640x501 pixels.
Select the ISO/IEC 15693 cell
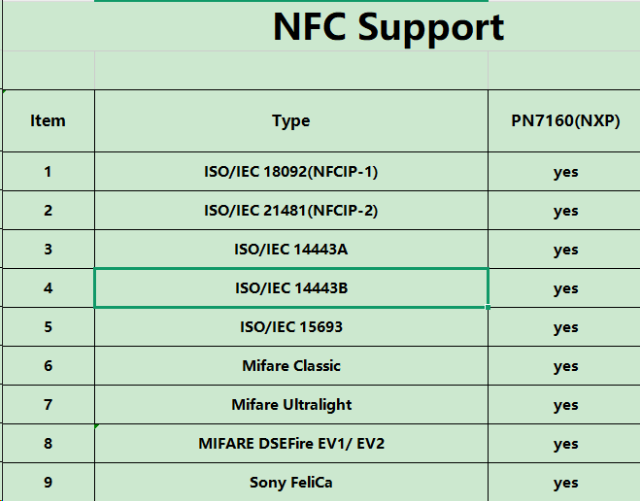coord(291,327)
